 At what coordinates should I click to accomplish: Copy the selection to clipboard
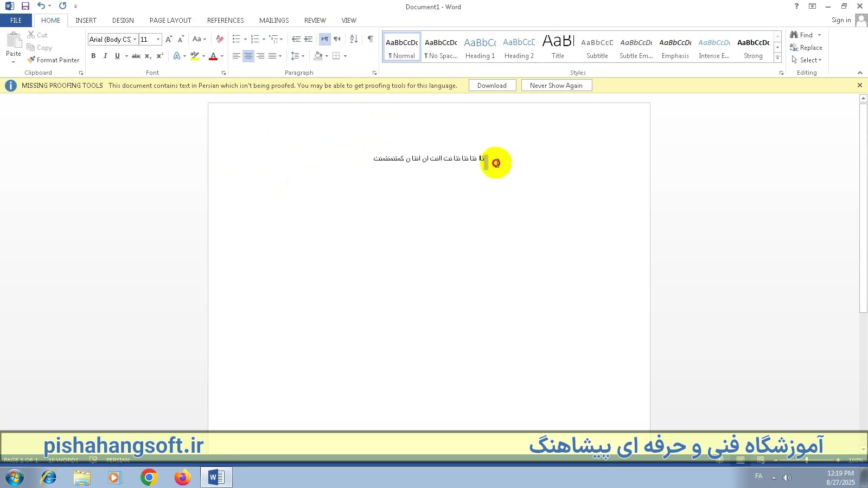tap(40, 48)
